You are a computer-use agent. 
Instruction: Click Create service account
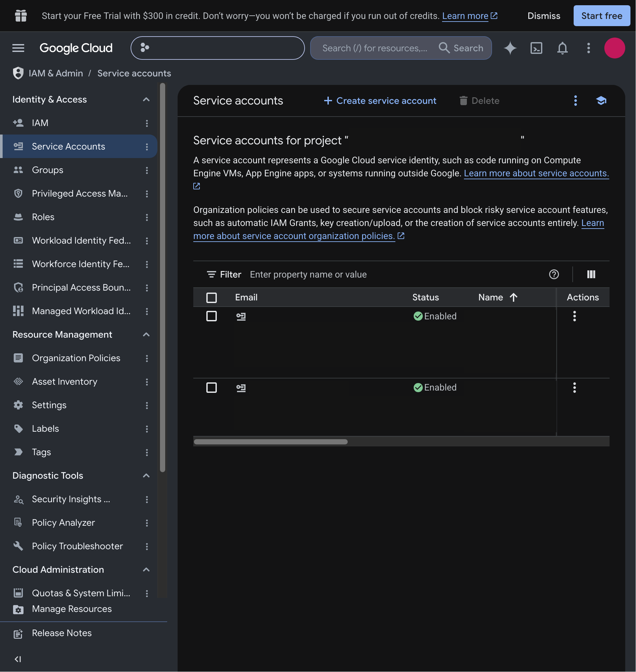tap(380, 101)
